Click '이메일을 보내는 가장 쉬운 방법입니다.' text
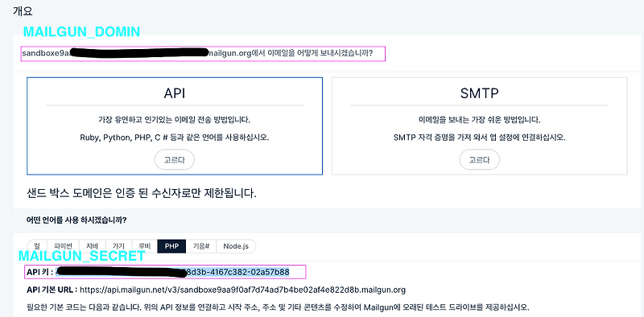644x317 pixels. click(x=479, y=120)
